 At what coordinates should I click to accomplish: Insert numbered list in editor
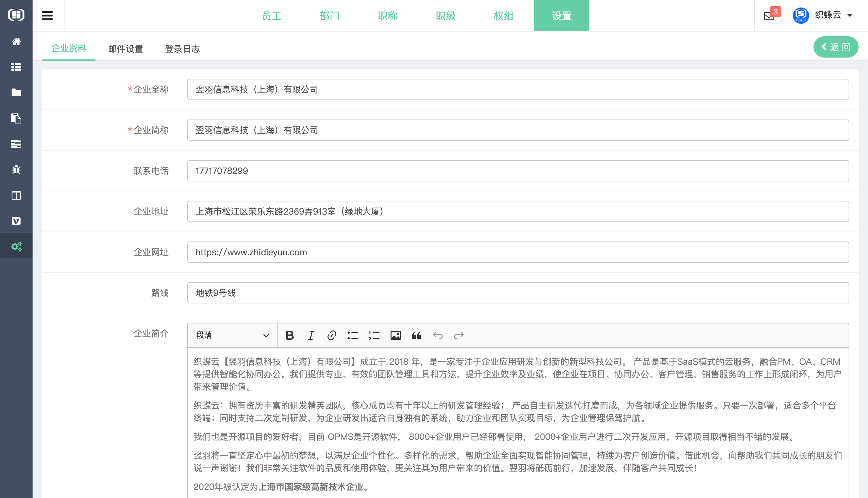pyautogui.click(x=374, y=335)
